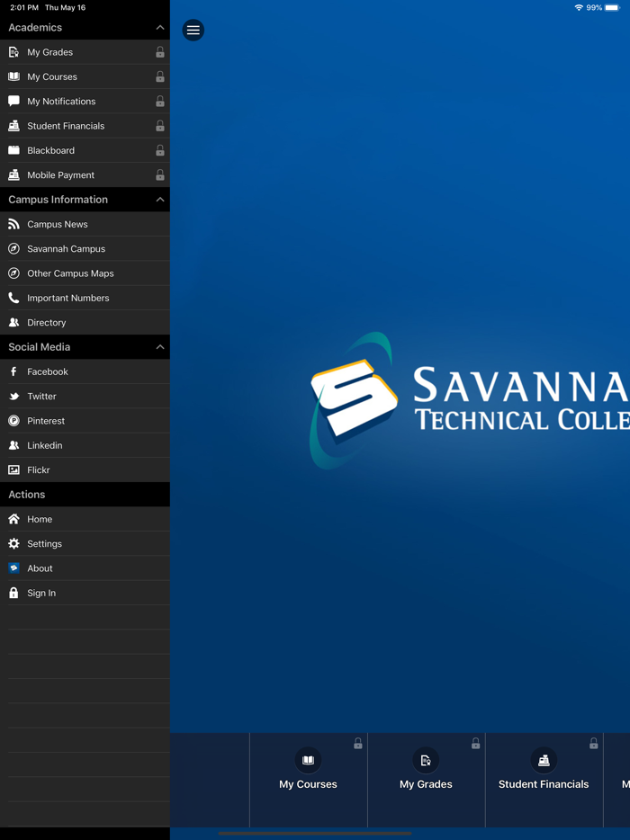This screenshot has height=840, width=630.
Task: Tap the lock beside Student Financials in sidebar
Action: click(x=160, y=126)
